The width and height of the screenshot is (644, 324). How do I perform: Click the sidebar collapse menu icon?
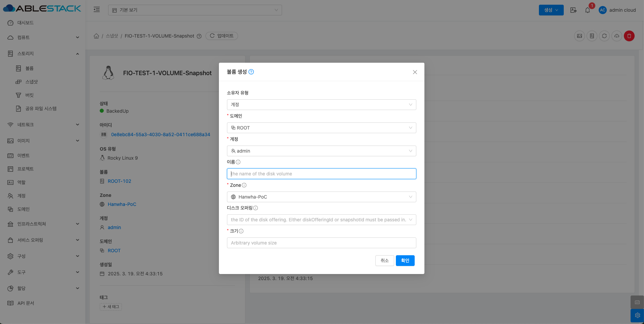tap(97, 10)
